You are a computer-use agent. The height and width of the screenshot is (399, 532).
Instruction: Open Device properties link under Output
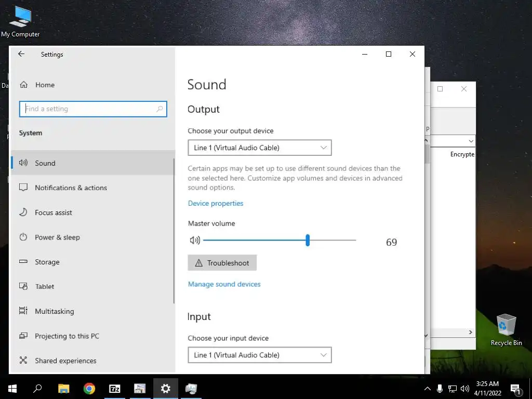[x=216, y=203]
